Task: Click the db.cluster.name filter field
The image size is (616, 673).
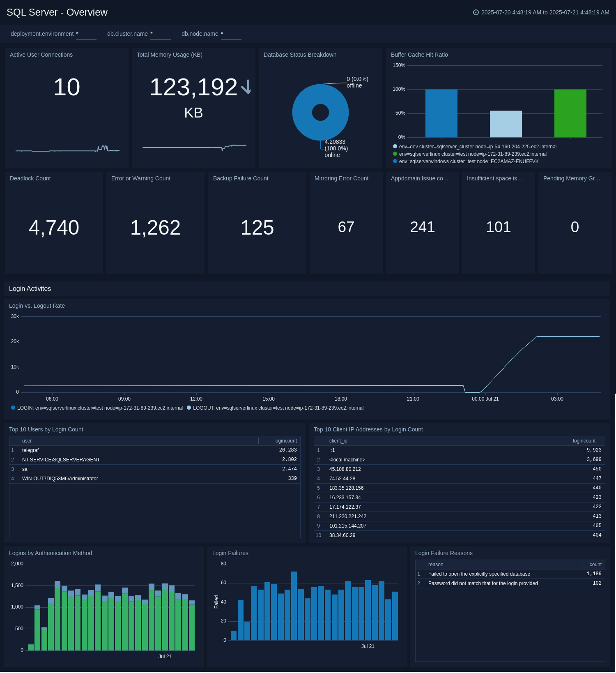Action: point(160,34)
